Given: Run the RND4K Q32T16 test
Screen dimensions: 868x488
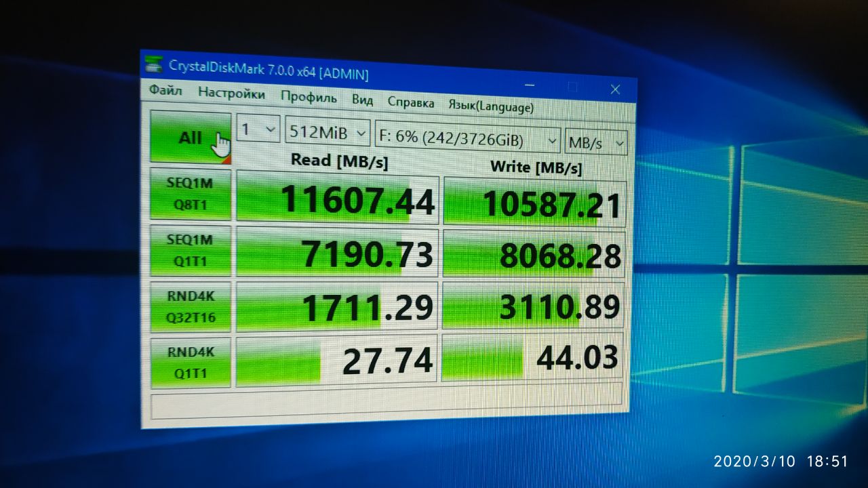Looking at the screenshot, I should point(190,307).
